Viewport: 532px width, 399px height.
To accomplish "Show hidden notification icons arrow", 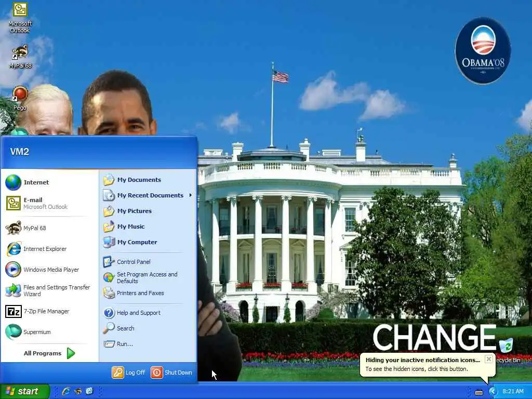I will point(493,392).
